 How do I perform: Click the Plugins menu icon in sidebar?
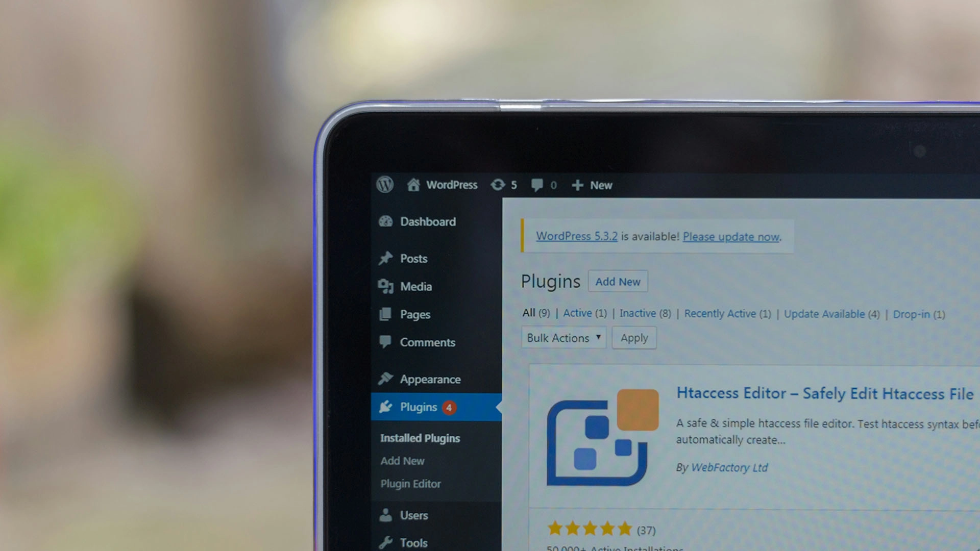pos(387,406)
